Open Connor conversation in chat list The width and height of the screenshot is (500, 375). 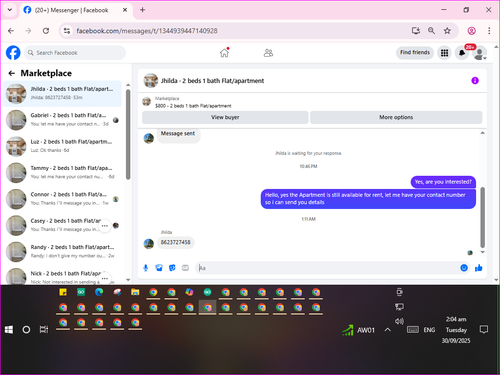(x=63, y=199)
